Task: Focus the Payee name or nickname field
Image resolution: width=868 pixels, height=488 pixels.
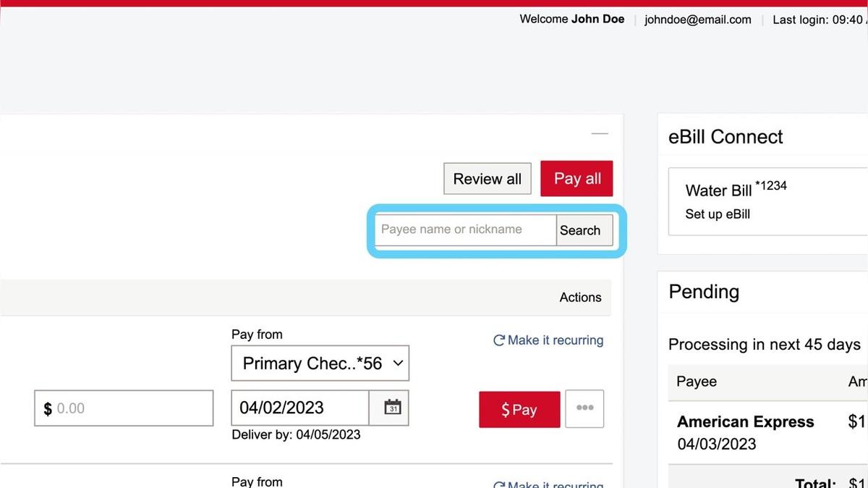Action: tap(465, 230)
